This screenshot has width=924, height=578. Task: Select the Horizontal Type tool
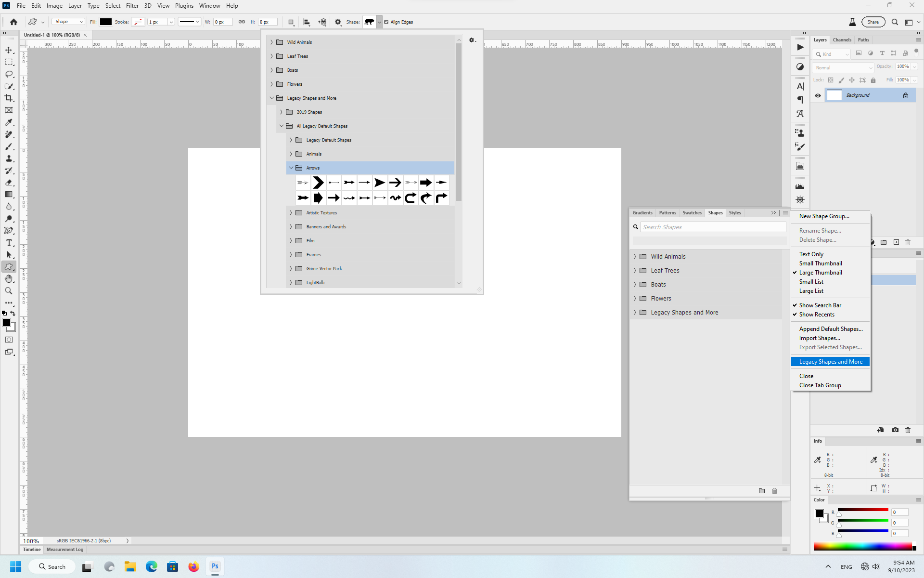tap(9, 243)
